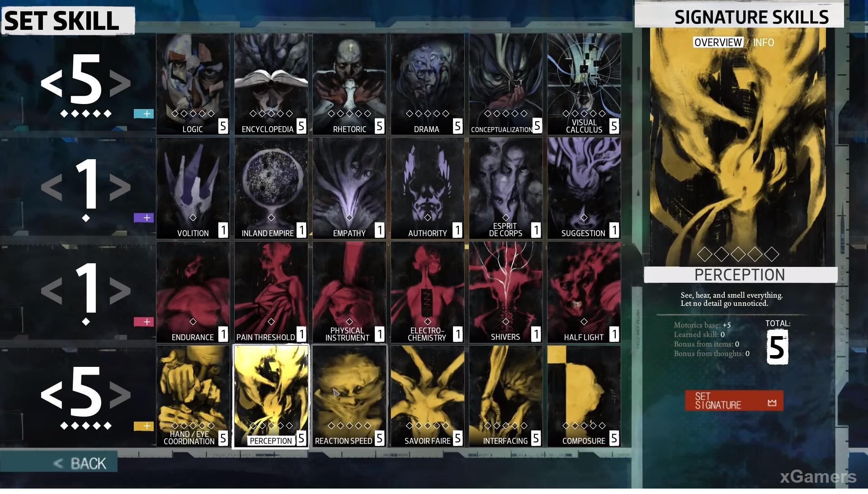Select the Savoir Faire skill card
868x494 pixels.
[x=428, y=396]
